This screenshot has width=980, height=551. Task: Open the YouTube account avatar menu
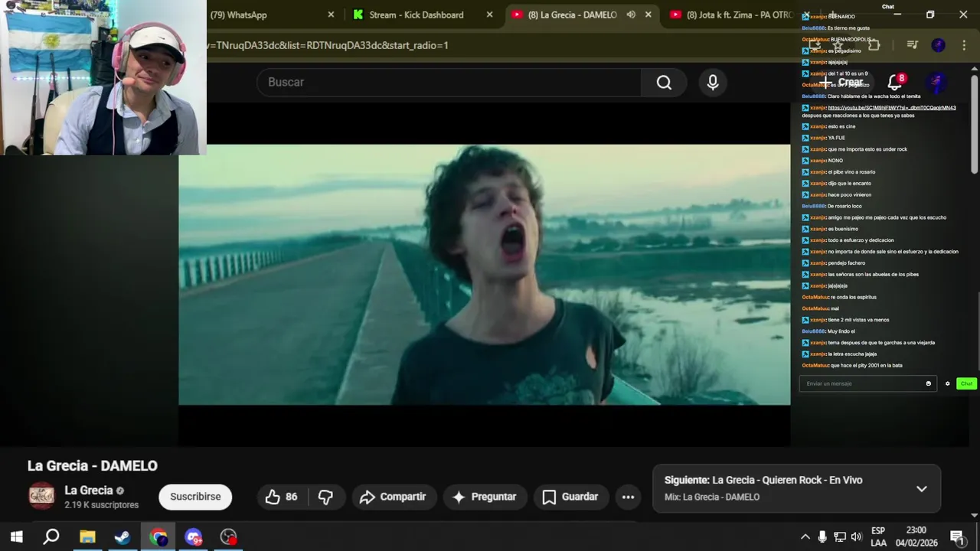tap(937, 82)
